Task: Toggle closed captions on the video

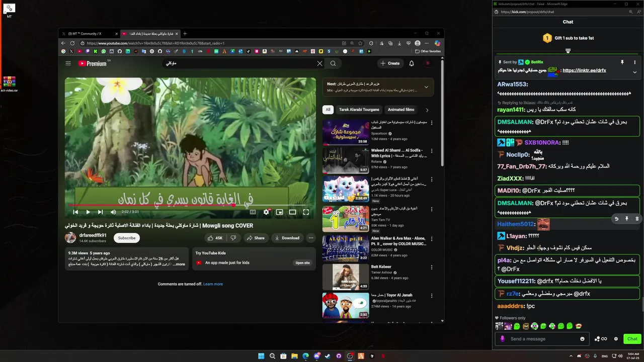Action: (x=253, y=212)
